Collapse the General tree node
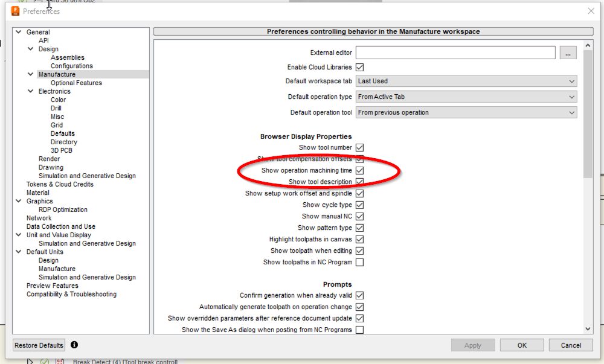Viewport: 604px width, 364px height. point(19,32)
